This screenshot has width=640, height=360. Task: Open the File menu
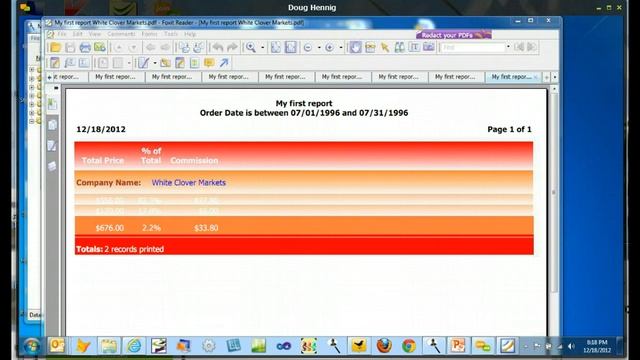62,34
